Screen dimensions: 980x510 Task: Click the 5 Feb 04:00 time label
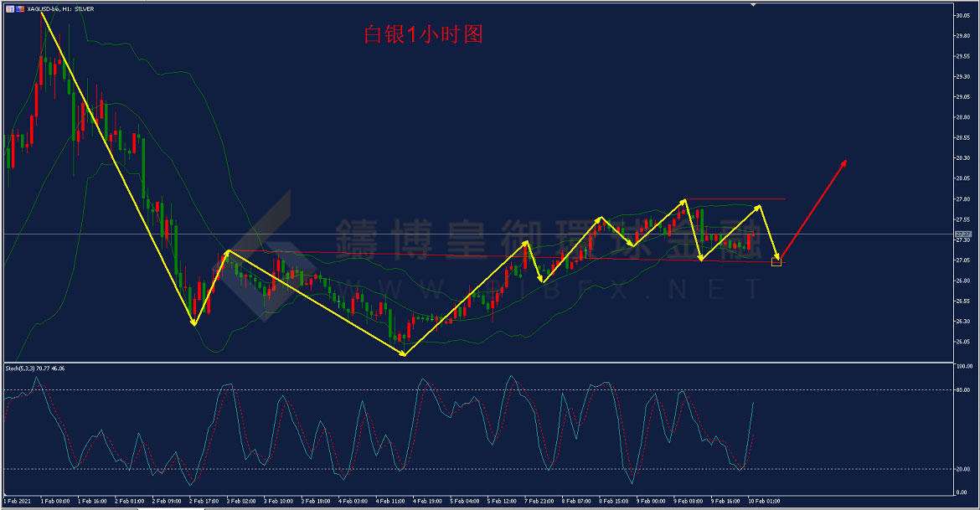[x=464, y=501]
